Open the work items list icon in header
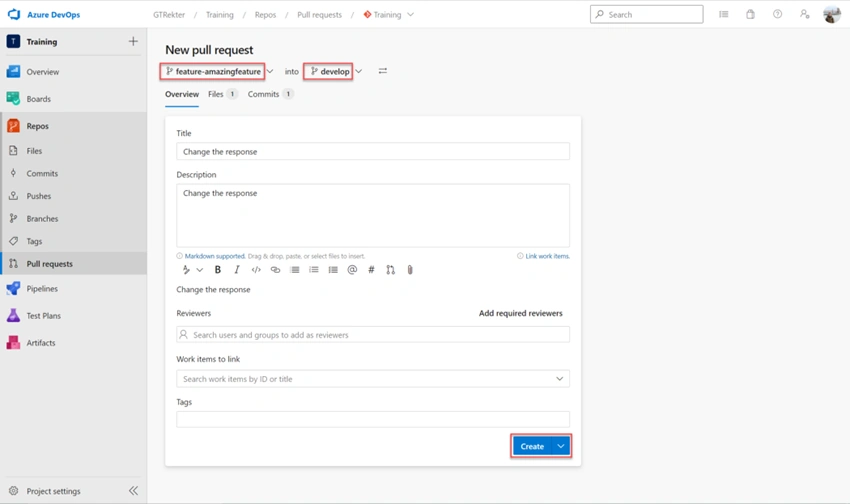Screen dimensions: 850x504 click(724, 15)
